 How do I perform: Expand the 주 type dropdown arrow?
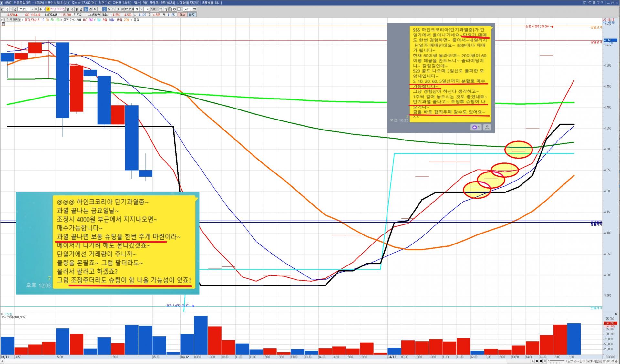click(x=11, y=9)
